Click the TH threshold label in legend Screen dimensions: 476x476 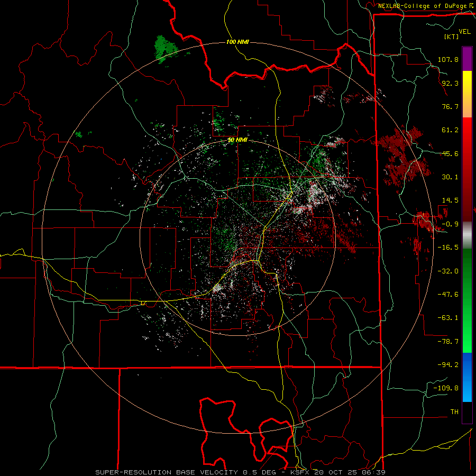[x=454, y=412]
